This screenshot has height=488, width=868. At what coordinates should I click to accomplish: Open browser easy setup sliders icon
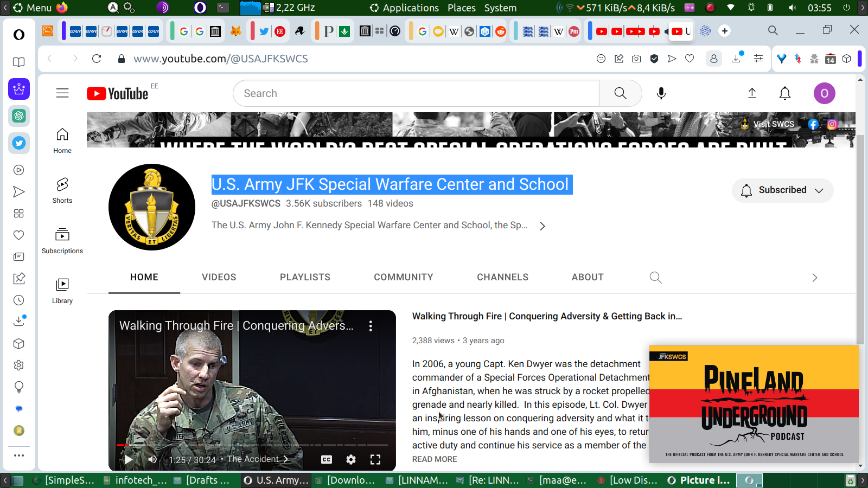758,59
